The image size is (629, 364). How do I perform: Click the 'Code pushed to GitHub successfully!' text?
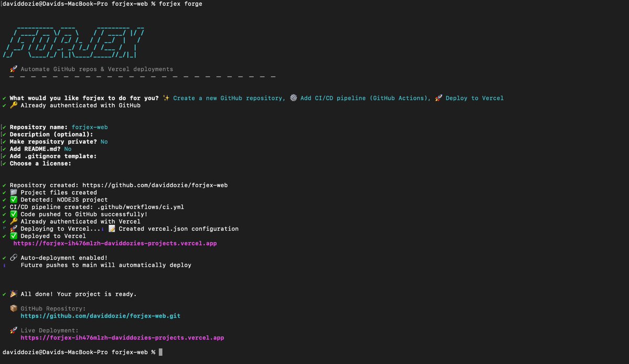click(x=84, y=214)
